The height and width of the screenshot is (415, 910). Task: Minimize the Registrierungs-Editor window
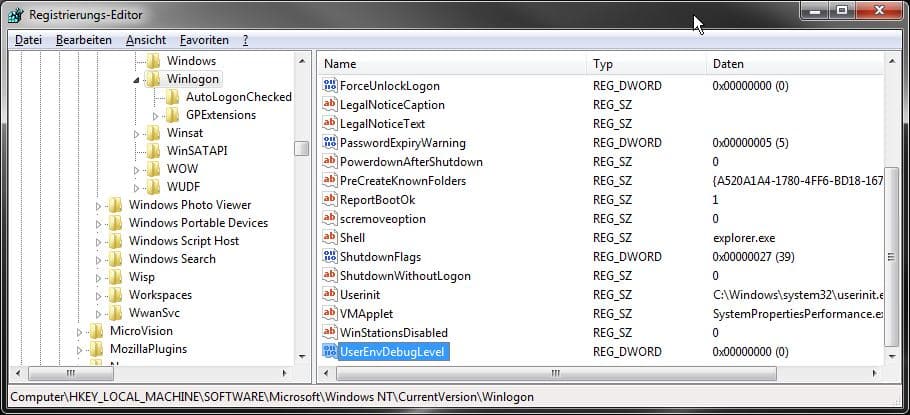click(x=814, y=10)
